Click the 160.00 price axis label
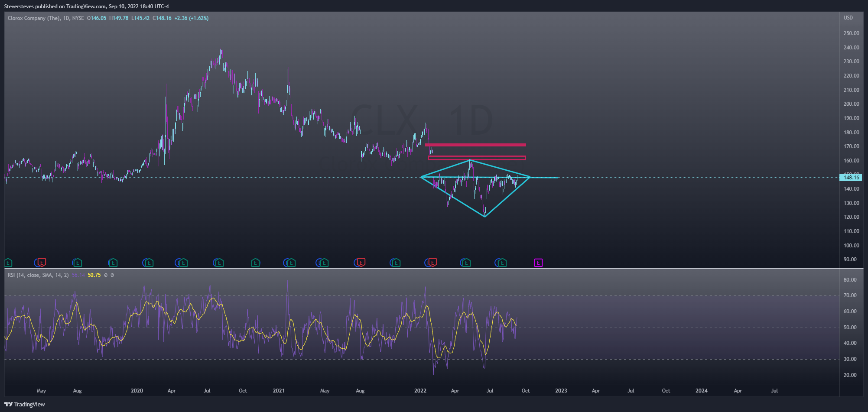 tap(852, 161)
